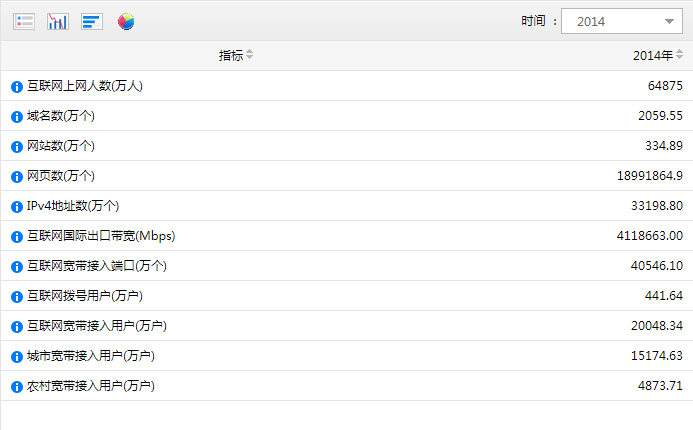Click info icon beside IPv4地址数(万个)
The width and height of the screenshot is (693, 430).
tap(17, 206)
